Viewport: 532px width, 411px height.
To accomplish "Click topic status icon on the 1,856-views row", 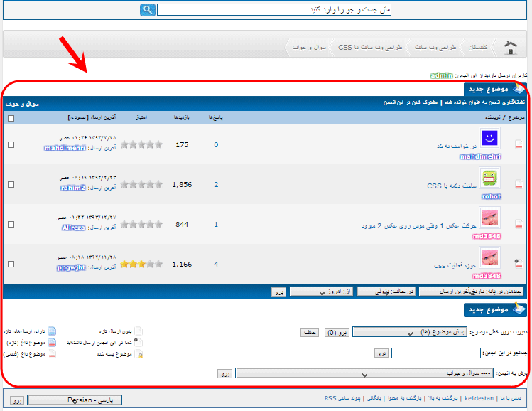I will click(x=519, y=184).
